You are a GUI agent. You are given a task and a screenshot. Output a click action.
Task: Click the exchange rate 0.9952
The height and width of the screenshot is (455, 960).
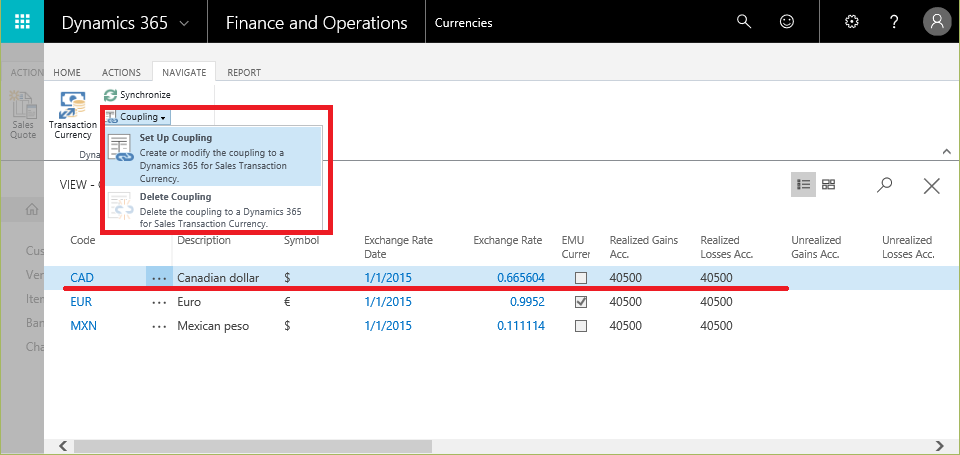(527, 302)
